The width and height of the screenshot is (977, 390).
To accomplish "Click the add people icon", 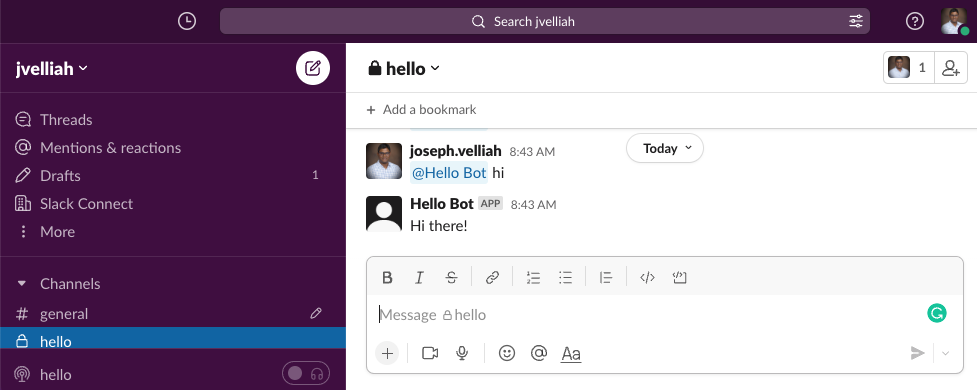I will coord(951,67).
